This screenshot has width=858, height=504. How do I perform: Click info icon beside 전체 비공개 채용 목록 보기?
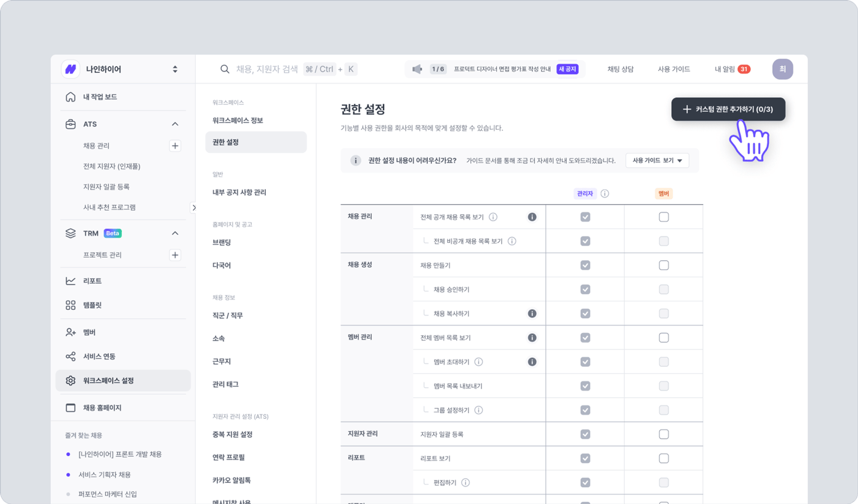(511, 242)
